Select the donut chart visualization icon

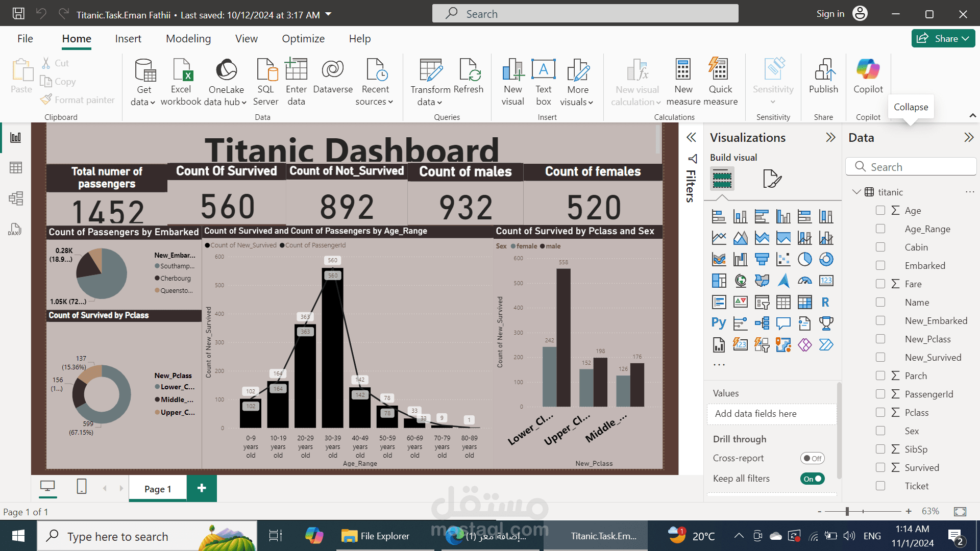click(826, 259)
